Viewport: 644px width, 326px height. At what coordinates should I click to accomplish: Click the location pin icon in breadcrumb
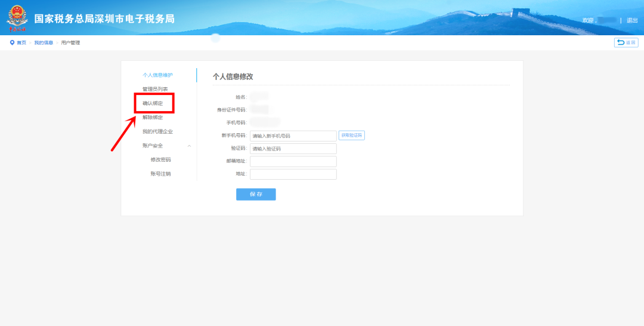12,42
